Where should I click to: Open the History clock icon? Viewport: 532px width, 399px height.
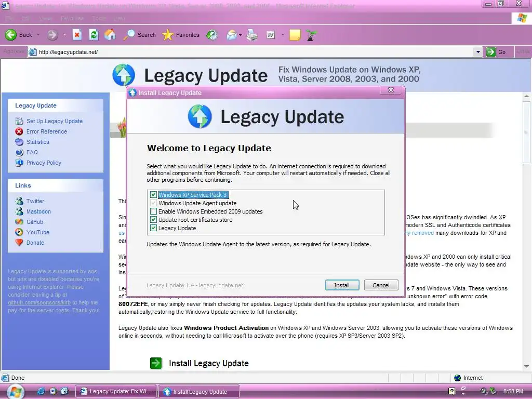point(212,35)
